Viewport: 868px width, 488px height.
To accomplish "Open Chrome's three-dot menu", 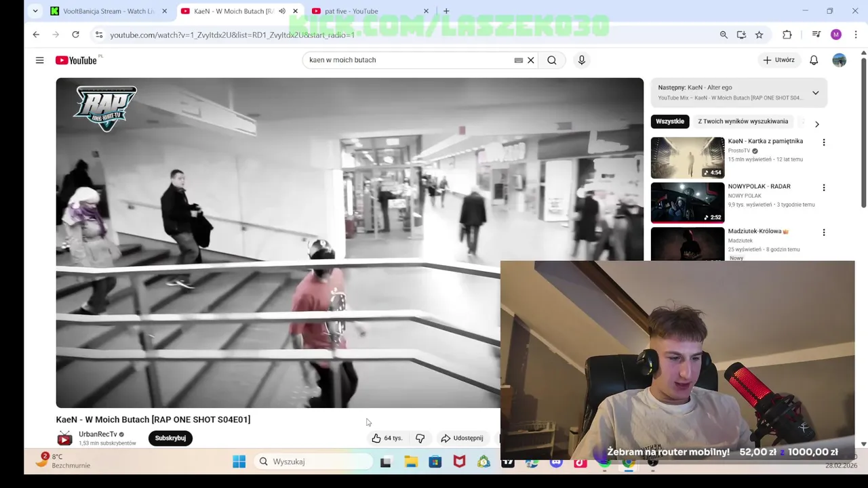I will click(856, 35).
